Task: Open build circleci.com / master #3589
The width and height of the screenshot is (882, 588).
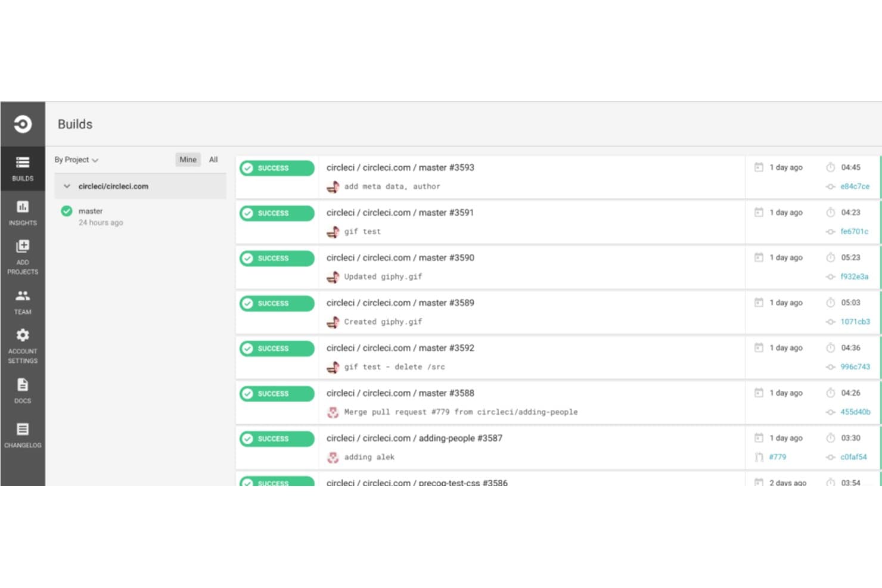Action: click(x=400, y=303)
